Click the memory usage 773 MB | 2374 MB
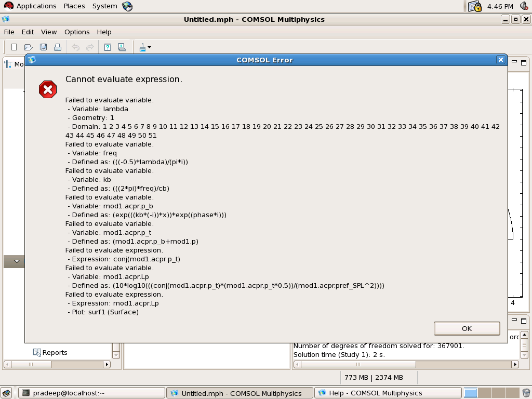Image resolution: width=532 pixels, height=399 pixels. tap(374, 377)
